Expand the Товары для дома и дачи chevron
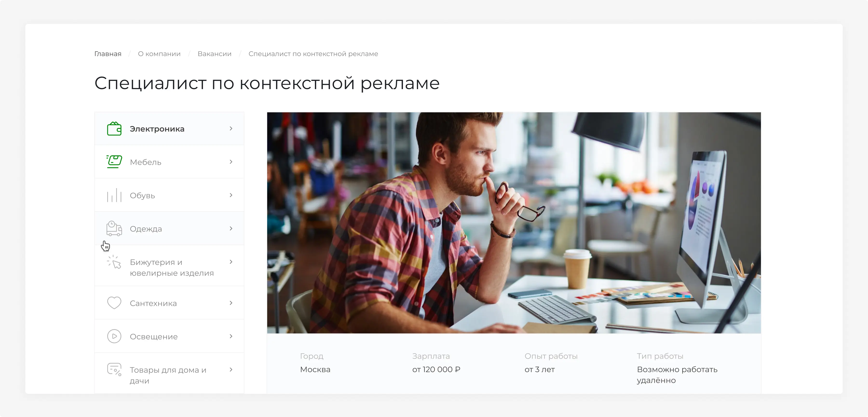The height and width of the screenshot is (417, 868). [x=231, y=370]
